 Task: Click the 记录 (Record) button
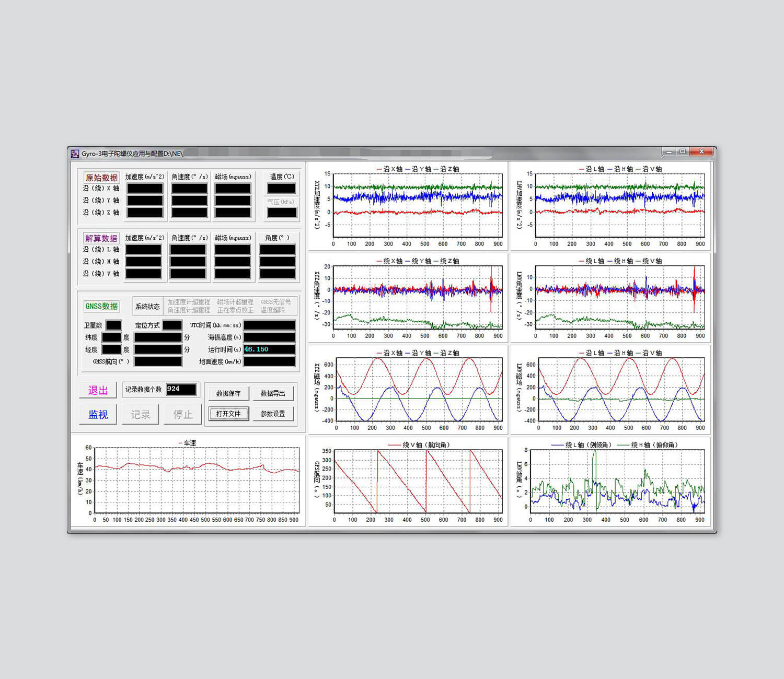(x=140, y=415)
